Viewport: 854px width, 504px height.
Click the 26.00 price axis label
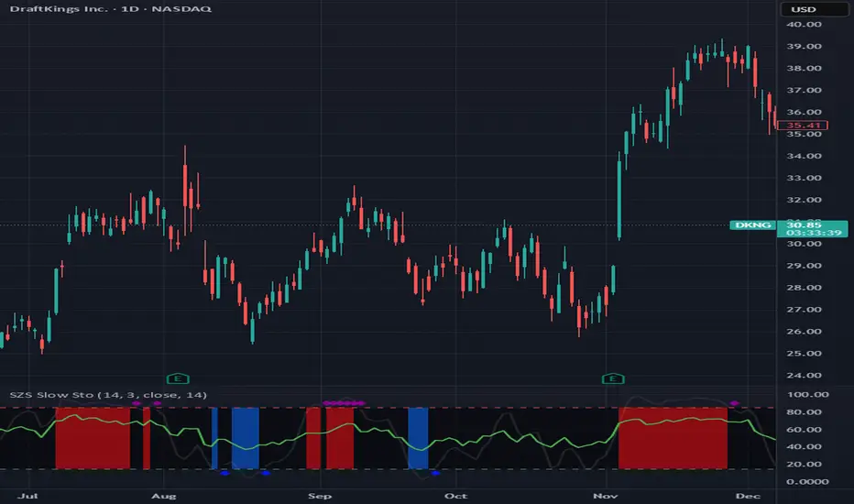(x=804, y=332)
